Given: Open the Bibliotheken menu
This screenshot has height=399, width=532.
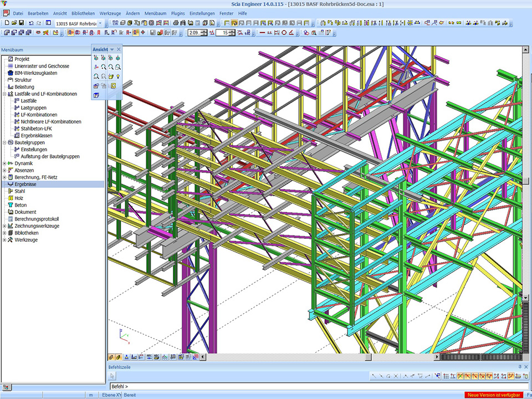Looking at the screenshot, I should click(83, 13).
